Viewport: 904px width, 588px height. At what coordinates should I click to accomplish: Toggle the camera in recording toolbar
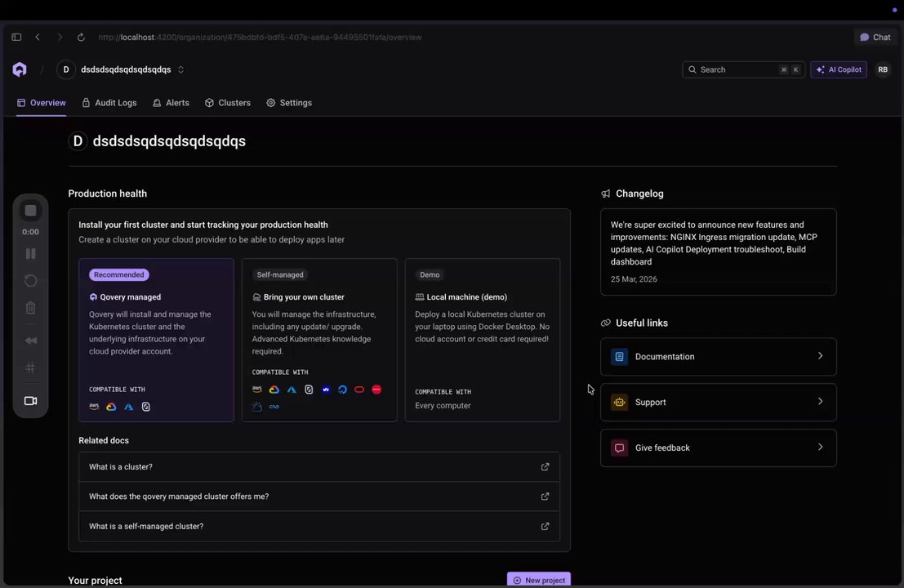30,401
